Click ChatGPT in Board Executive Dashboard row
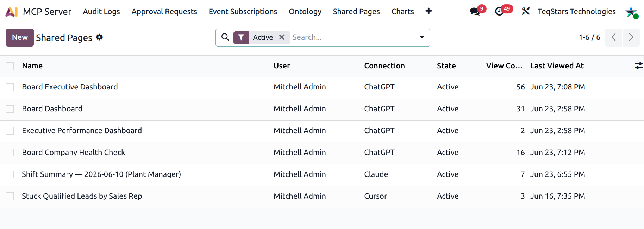The height and width of the screenshot is (229, 644). point(379,87)
